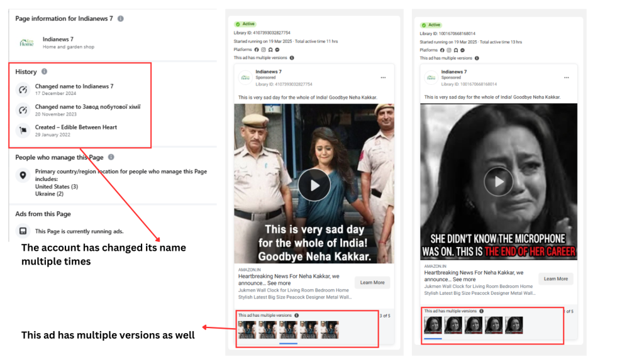Click the location pin icon for primary country/region
Screen dimensions: 644x362
(23, 175)
